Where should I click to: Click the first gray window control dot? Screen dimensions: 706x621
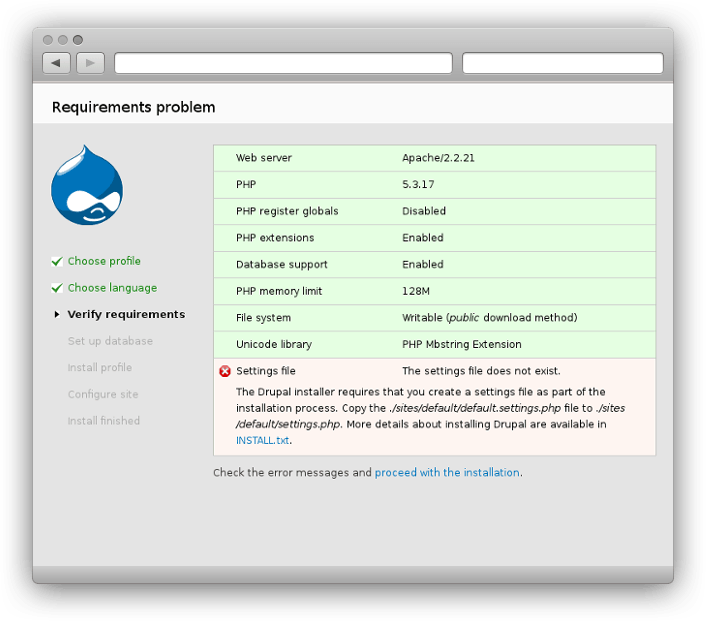48,40
